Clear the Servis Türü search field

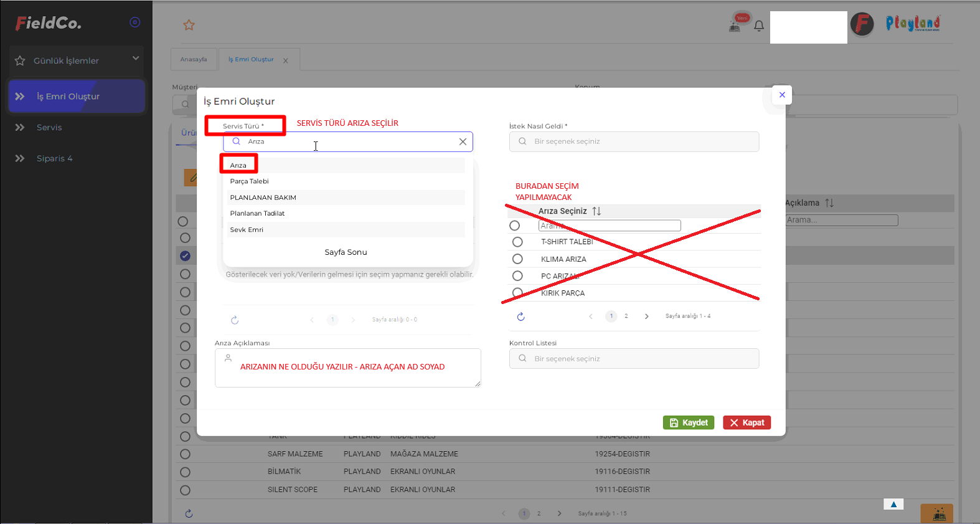[463, 142]
